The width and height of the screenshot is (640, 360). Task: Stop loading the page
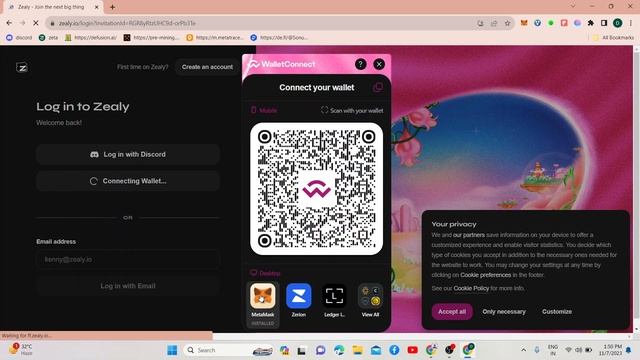click(x=36, y=23)
